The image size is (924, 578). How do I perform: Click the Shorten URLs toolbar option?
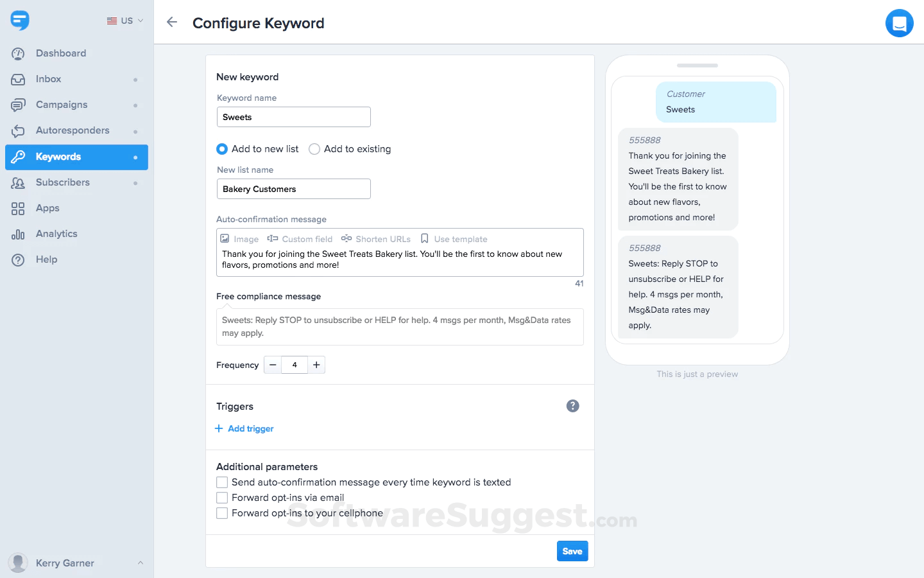[x=376, y=239]
